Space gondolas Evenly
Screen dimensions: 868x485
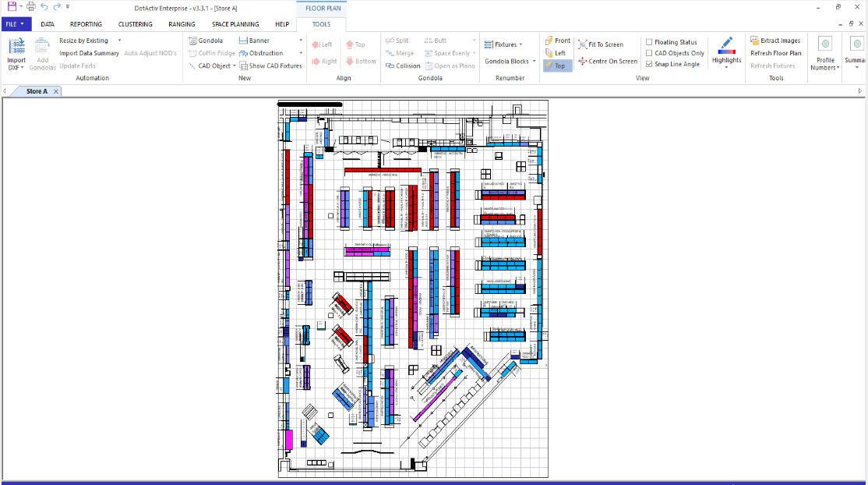pyautogui.click(x=447, y=53)
